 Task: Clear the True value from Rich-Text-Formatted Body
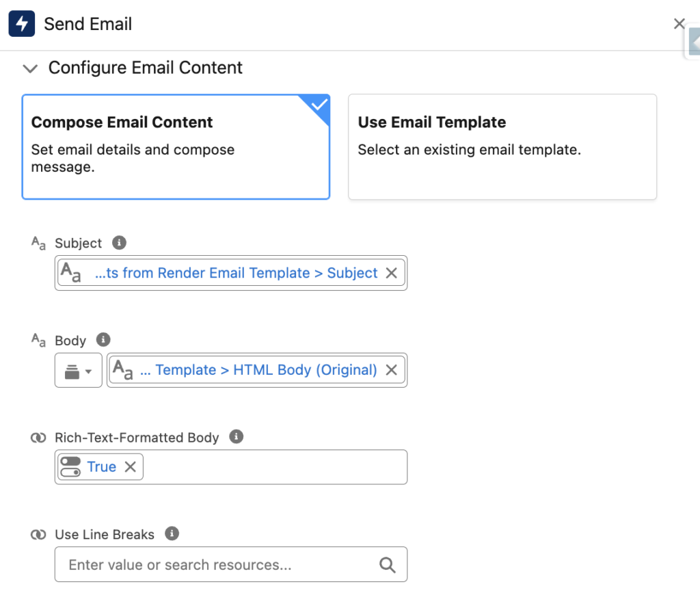130,466
